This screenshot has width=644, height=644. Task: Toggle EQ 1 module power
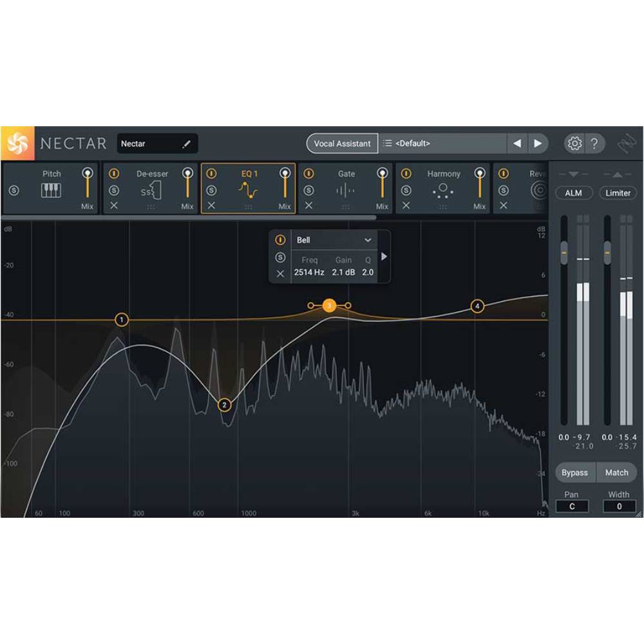pos(211,174)
